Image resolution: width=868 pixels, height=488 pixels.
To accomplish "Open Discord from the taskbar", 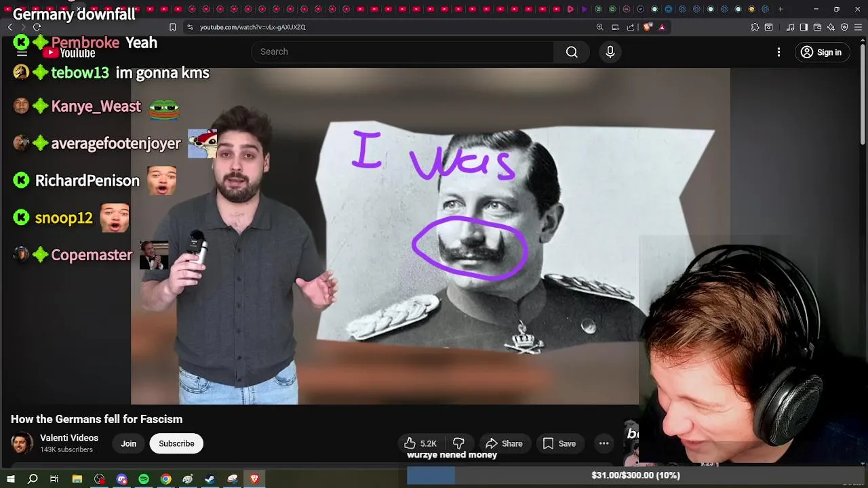I will (x=121, y=479).
